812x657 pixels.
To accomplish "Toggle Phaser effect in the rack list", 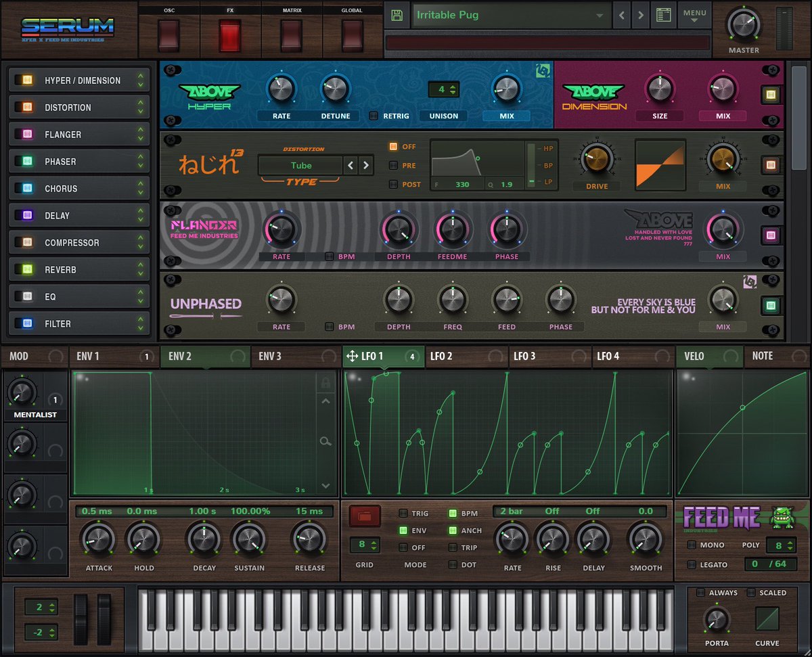I will click(x=28, y=161).
